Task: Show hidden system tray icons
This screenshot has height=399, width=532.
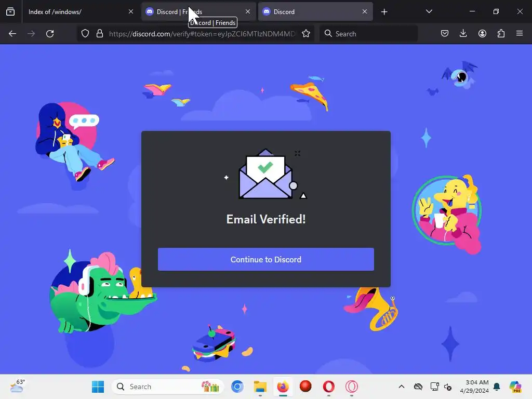Action: click(x=402, y=387)
